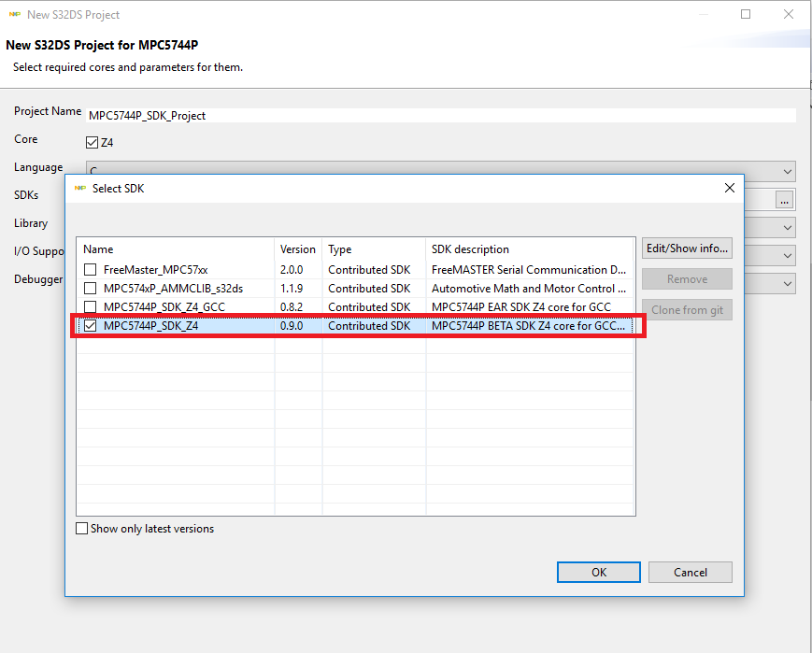Sort SDK list by Name column
Screen dimensions: 812x653
click(x=176, y=249)
